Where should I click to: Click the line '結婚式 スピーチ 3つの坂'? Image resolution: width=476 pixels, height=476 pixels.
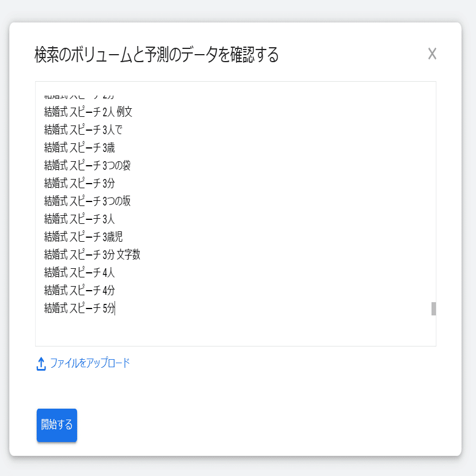[87, 201]
